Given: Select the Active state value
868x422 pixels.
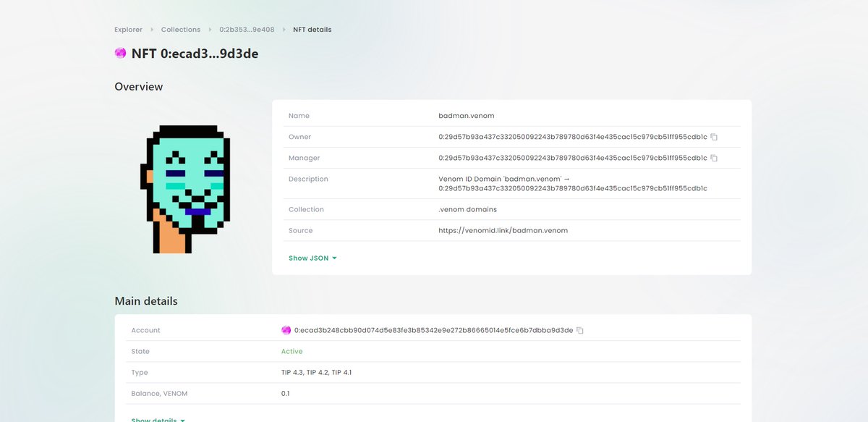Looking at the screenshot, I should tap(292, 351).
